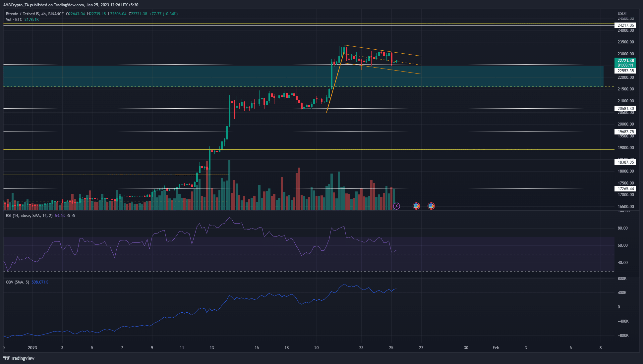Click the USDT currency label on price axis

tap(622, 14)
